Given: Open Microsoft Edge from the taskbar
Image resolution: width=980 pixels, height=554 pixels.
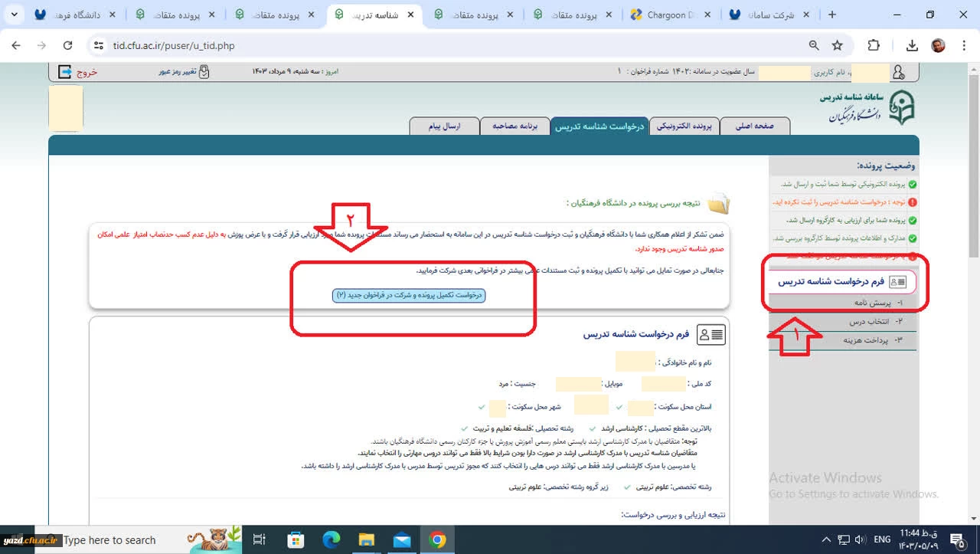Looking at the screenshot, I should click(x=332, y=540).
